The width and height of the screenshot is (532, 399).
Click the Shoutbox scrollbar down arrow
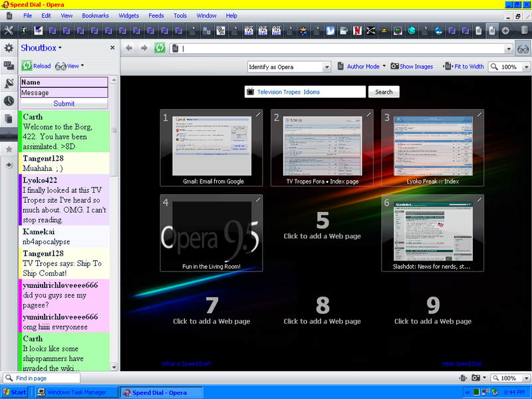tap(114, 367)
